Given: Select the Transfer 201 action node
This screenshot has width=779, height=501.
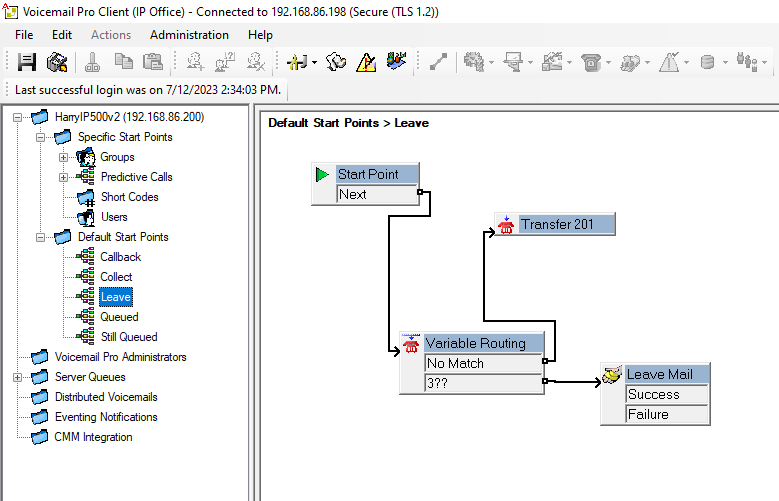Looking at the screenshot, I should coord(555,224).
